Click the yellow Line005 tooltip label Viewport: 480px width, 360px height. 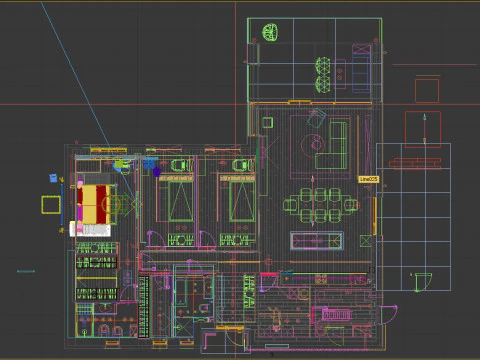pos(369,179)
